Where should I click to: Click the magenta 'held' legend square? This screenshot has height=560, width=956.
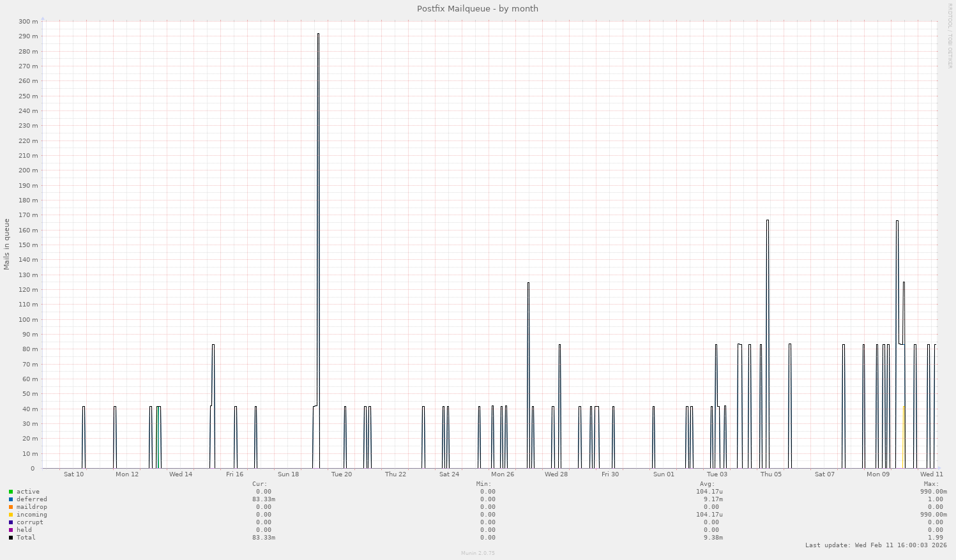(x=11, y=529)
